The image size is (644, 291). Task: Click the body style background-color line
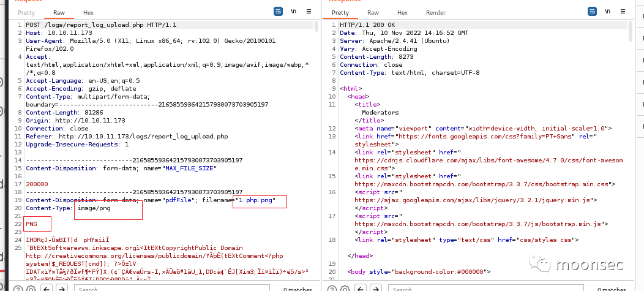click(419, 271)
